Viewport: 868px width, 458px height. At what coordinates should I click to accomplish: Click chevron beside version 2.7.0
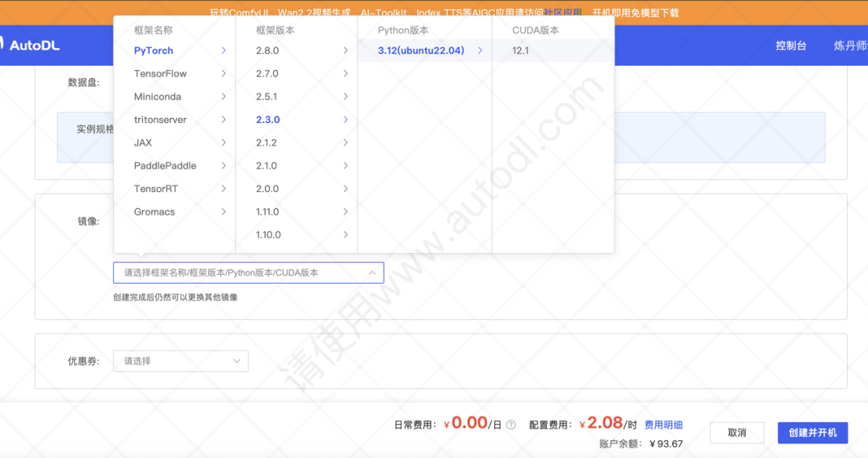click(x=346, y=74)
